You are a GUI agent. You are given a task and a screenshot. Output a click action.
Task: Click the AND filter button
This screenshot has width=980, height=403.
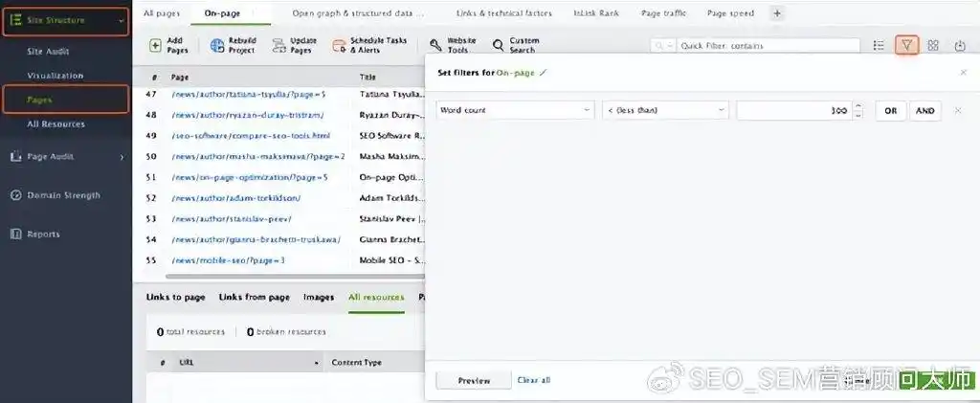(x=924, y=111)
